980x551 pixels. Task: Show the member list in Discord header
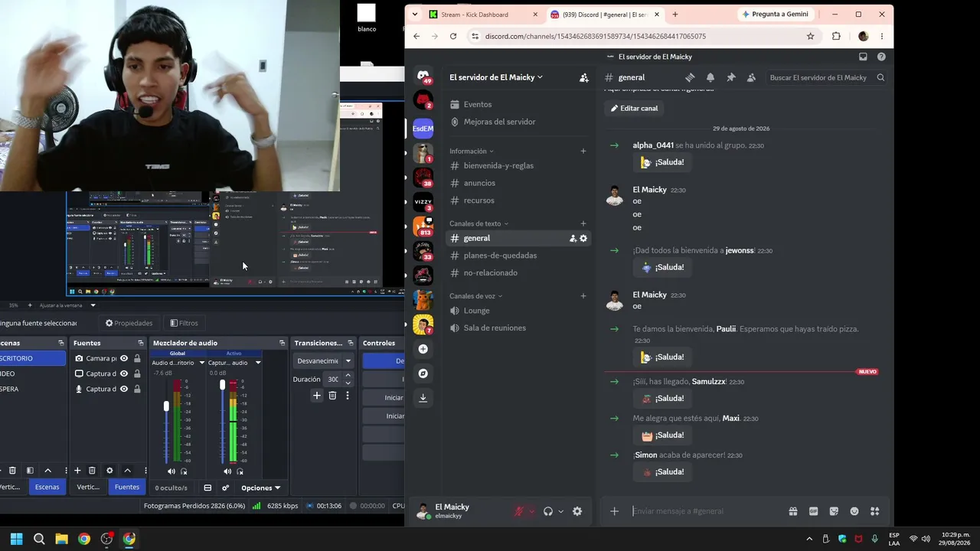tap(751, 77)
